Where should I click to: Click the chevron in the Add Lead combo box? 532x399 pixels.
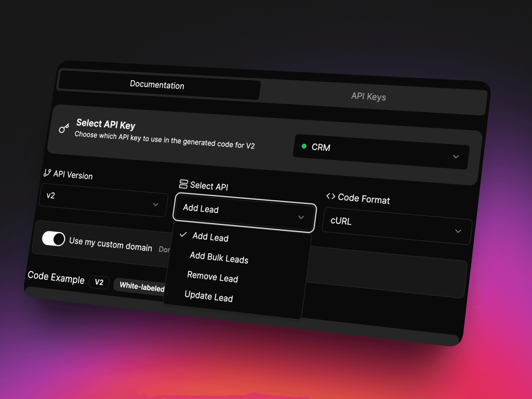301,217
